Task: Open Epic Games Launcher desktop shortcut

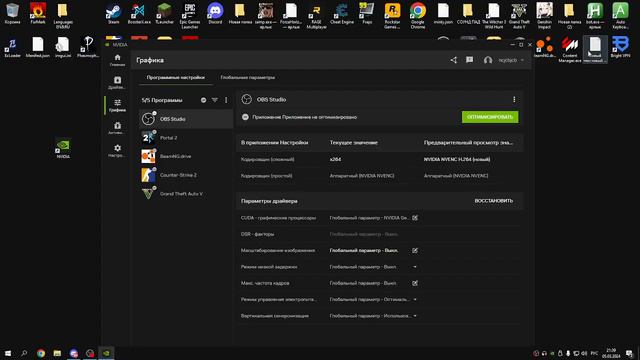Action: [190, 16]
